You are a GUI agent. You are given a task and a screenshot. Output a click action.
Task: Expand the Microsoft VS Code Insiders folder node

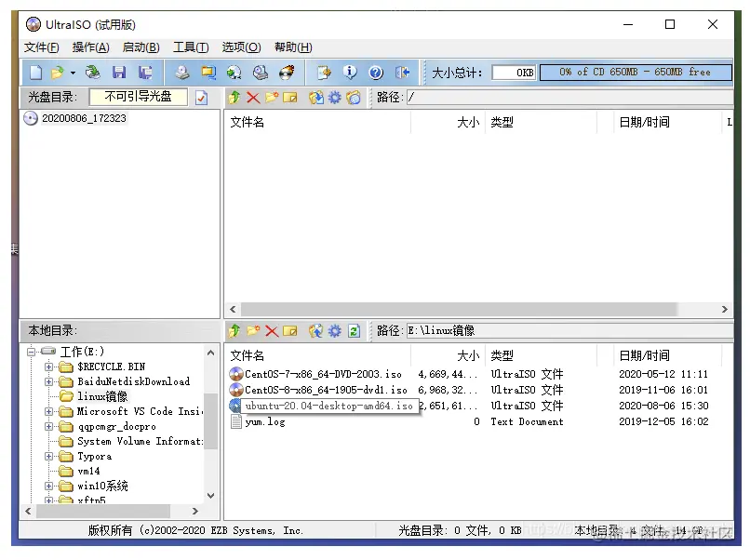coord(48,412)
